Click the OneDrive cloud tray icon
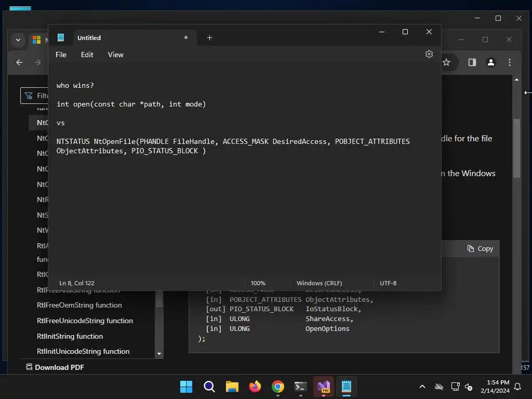The width and height of the screenshot is (532, 399). (439, 387)
